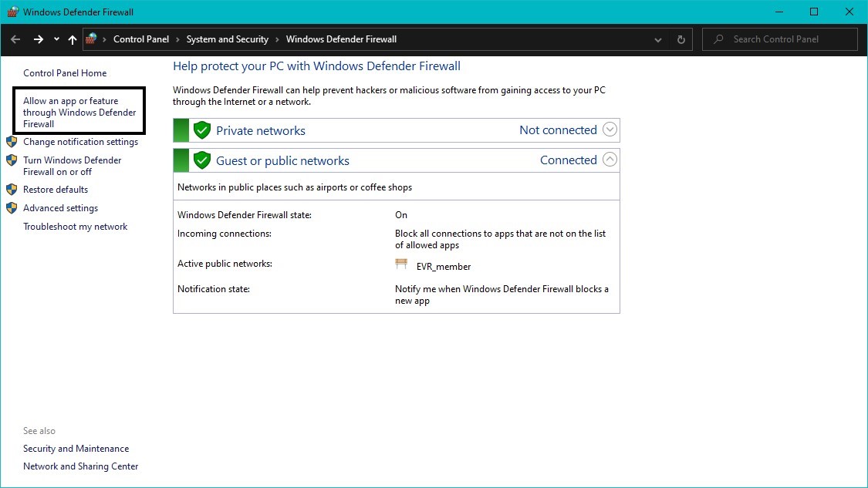The height and width of the screenshot is (488, 868).
Task: Open Allow an app or feature through Firewall
Action: tap(79, 113)
